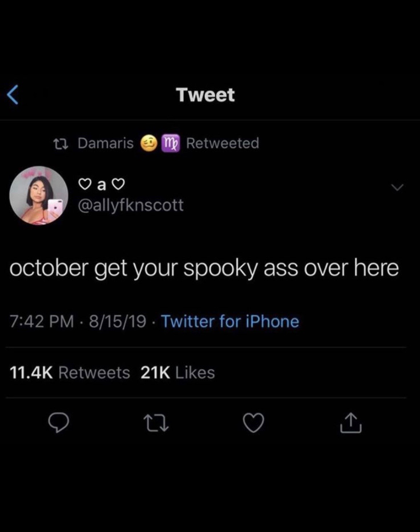Tap the woozy face emoji
420x532 pixels.
pyautogui.click(x=148, y=143)
